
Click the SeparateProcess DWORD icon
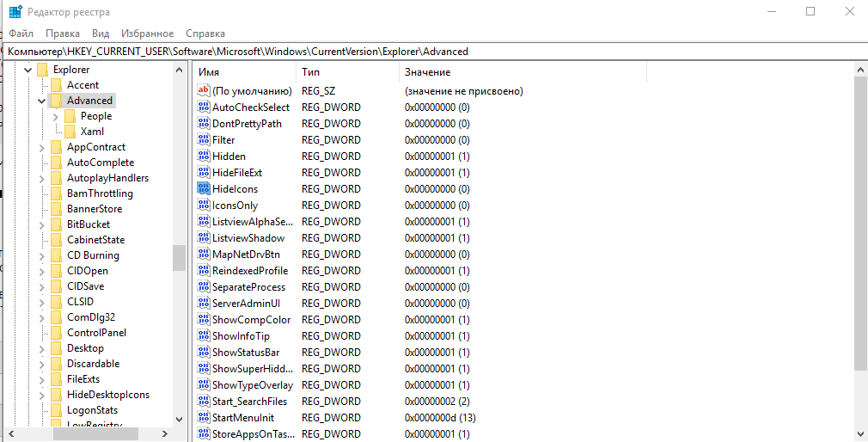[x=204, y=287]
